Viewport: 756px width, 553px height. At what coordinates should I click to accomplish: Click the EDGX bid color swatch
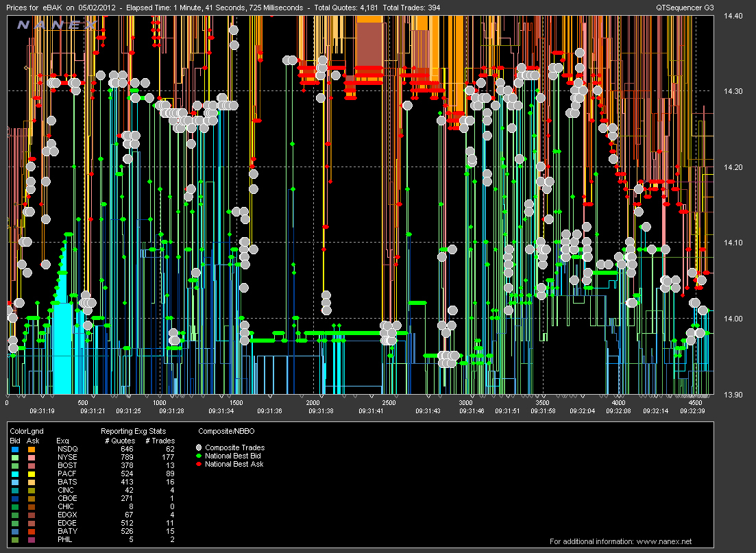coord(15,515)
